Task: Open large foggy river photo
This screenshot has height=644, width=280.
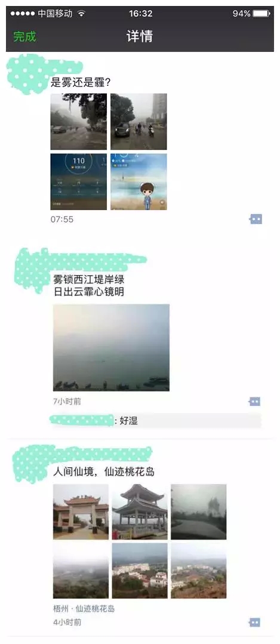Action: 111,347
